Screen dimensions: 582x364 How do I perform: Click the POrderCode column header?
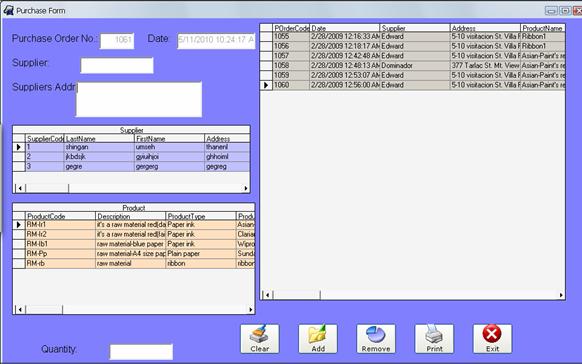coord(291,28)
